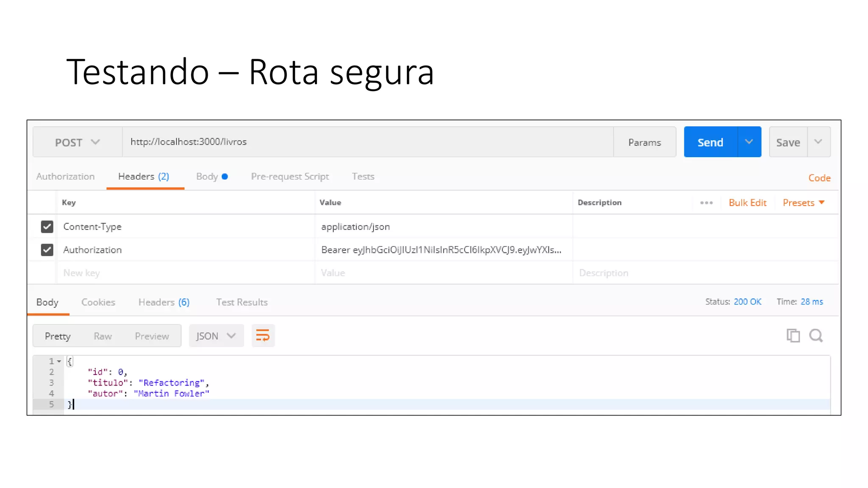Expand the Save button dropdown arrow
The height and width of the screenshot is (488, 868).
click(x=818, y=142)
